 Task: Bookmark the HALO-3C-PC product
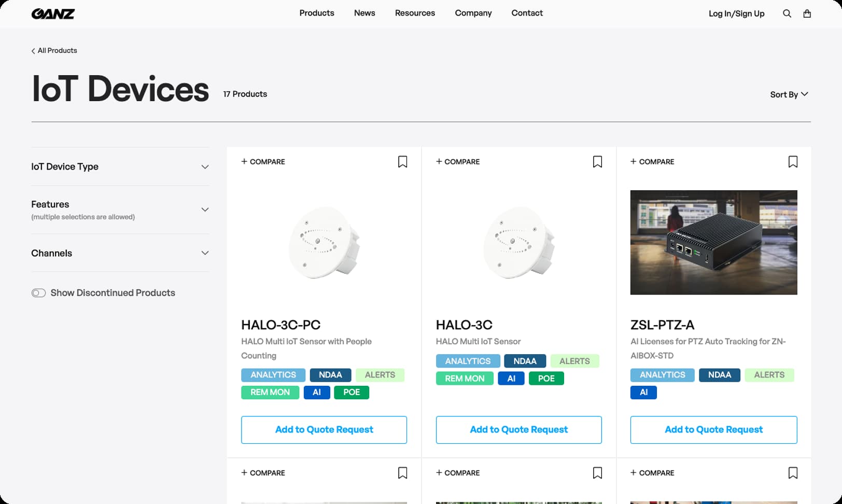402,162
